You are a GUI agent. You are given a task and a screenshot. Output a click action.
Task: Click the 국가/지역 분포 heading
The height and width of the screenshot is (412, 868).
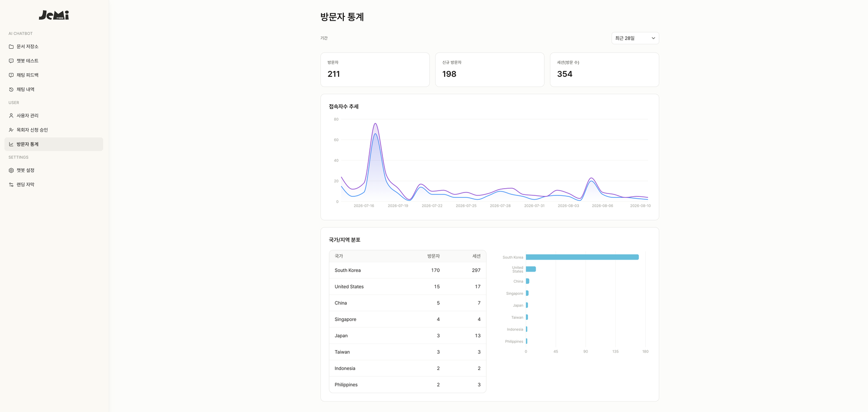(344, 240)
